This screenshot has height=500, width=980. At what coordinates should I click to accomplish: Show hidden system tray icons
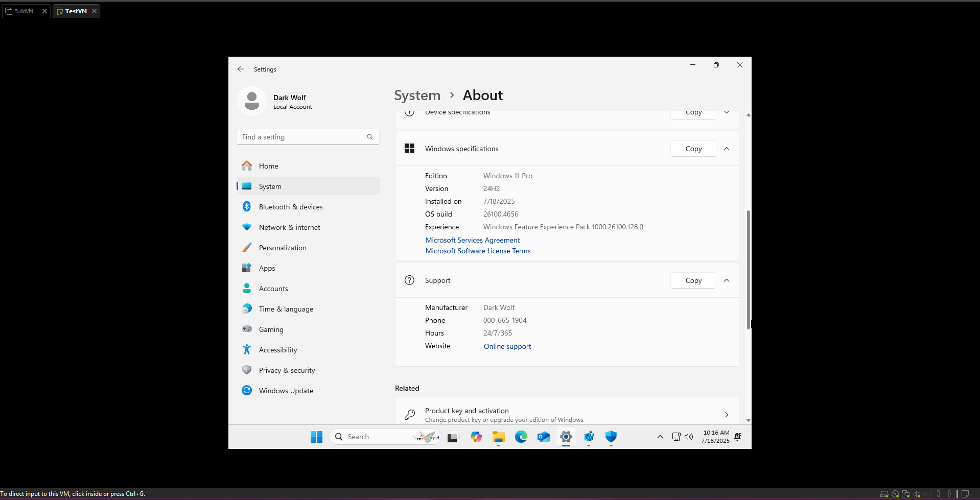click(660, 437)
